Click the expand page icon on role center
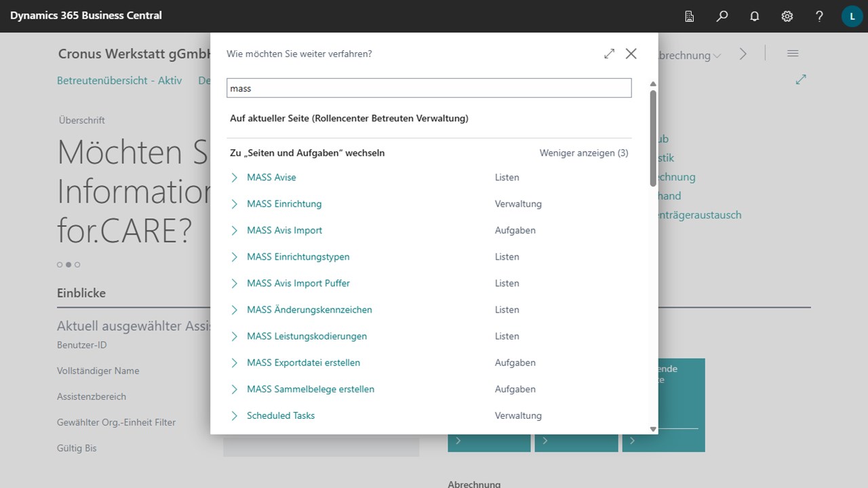Image resolution: width=868 pixels, height=488 pixels. tap(801, 80)
